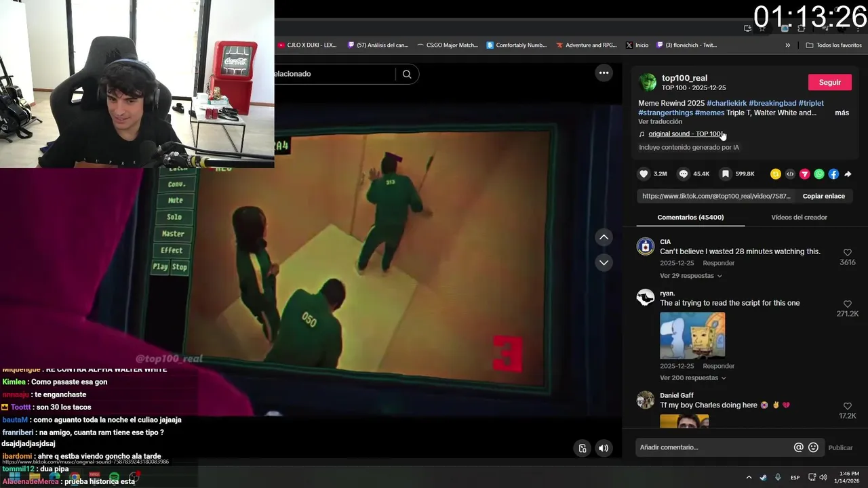Open the emoji picker smiley
Viewport: 868px width, 488px height.
coord(814,447)
